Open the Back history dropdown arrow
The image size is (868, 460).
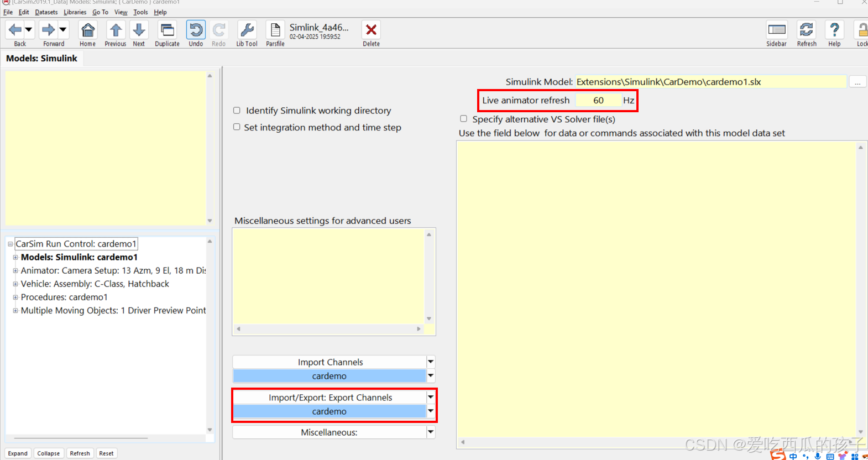(29, 30)
